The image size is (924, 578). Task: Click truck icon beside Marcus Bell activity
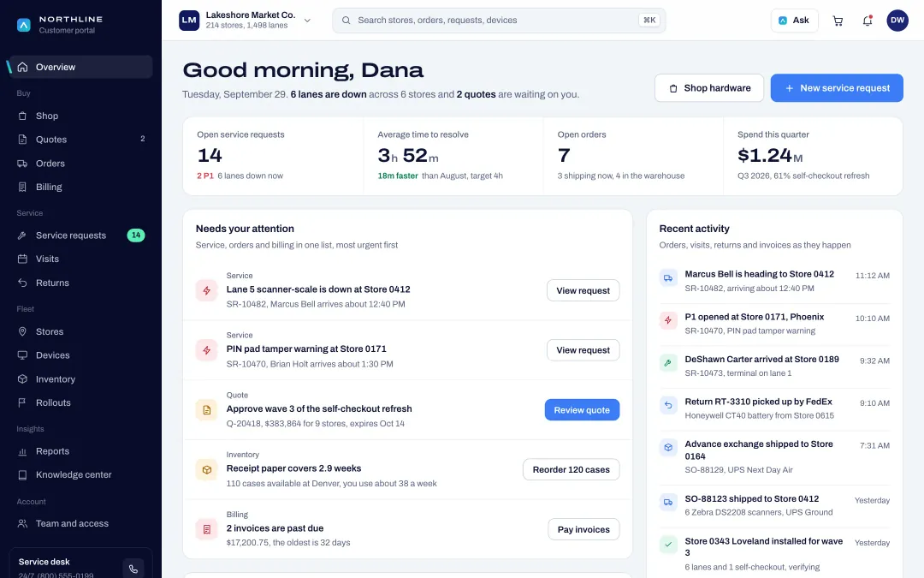pos(668,277)
